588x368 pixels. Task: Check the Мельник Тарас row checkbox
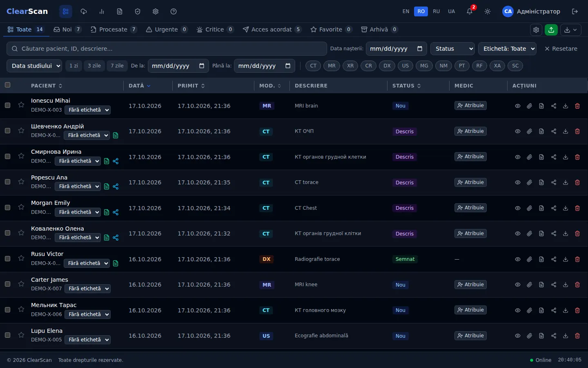tap(7, 310)
